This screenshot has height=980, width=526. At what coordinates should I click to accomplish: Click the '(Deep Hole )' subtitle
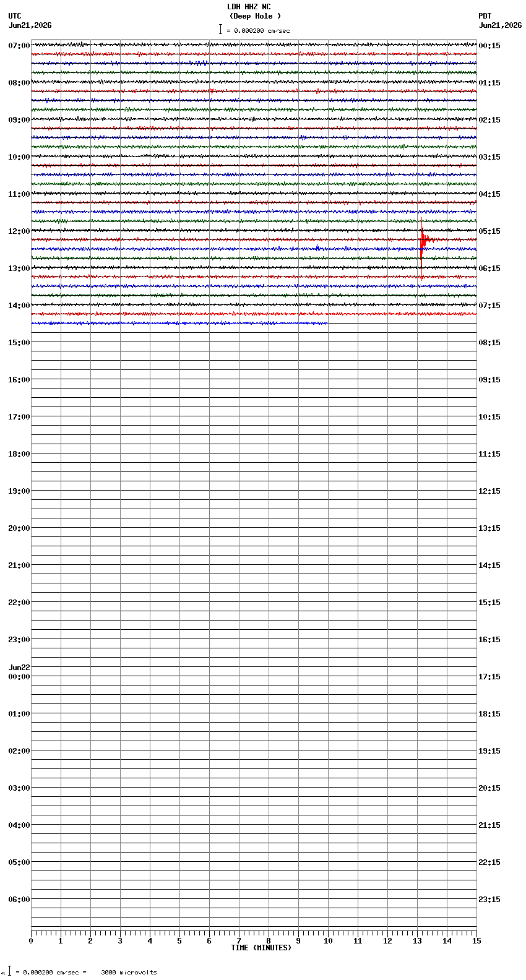255,16
